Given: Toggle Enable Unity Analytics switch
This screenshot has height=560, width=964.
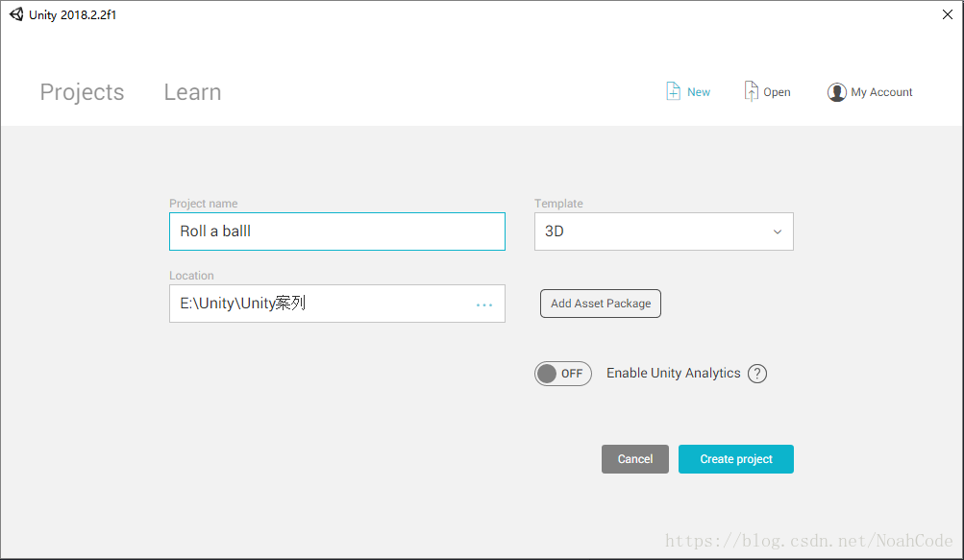Looking at the screenshot, I should [x=562, y=374].
